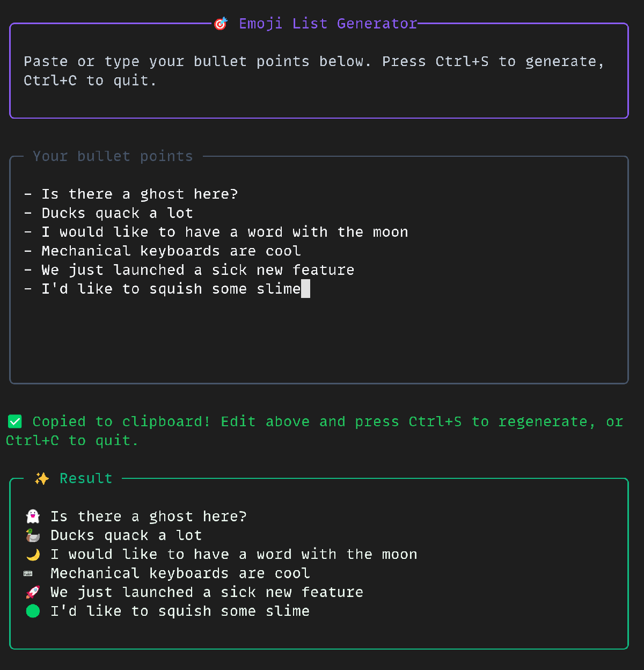
Task: Click the Ducks quack a lot bullet
Action: (x=117, y=213)
